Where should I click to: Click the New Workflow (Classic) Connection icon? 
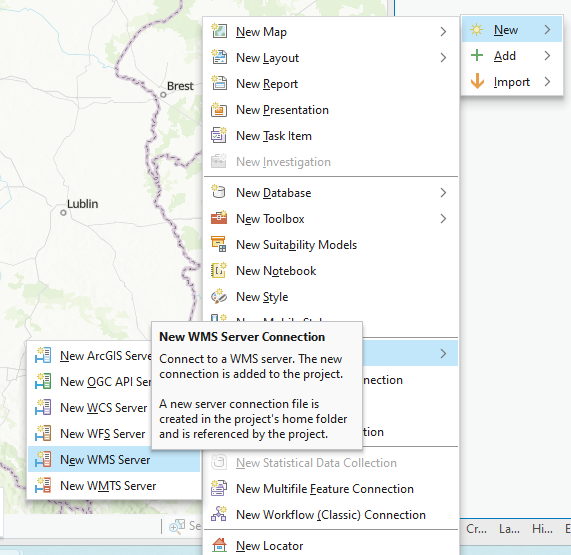pyautogui.click(x=219, y=514)
